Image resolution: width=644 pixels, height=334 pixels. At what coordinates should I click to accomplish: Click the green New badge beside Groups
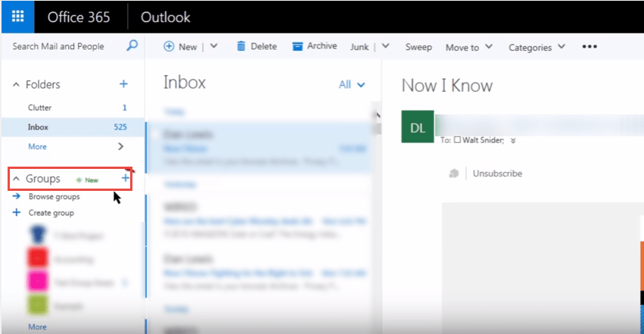point(88,180)
